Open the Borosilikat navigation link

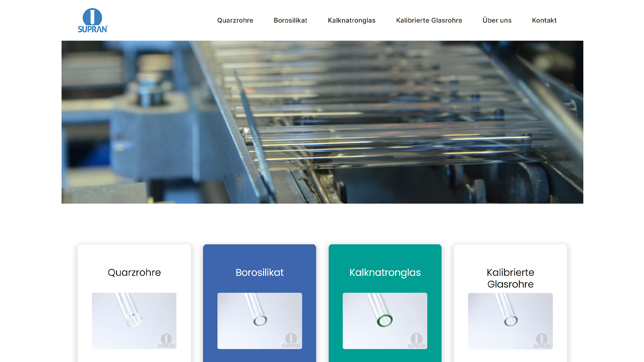(x=290, y=20)
